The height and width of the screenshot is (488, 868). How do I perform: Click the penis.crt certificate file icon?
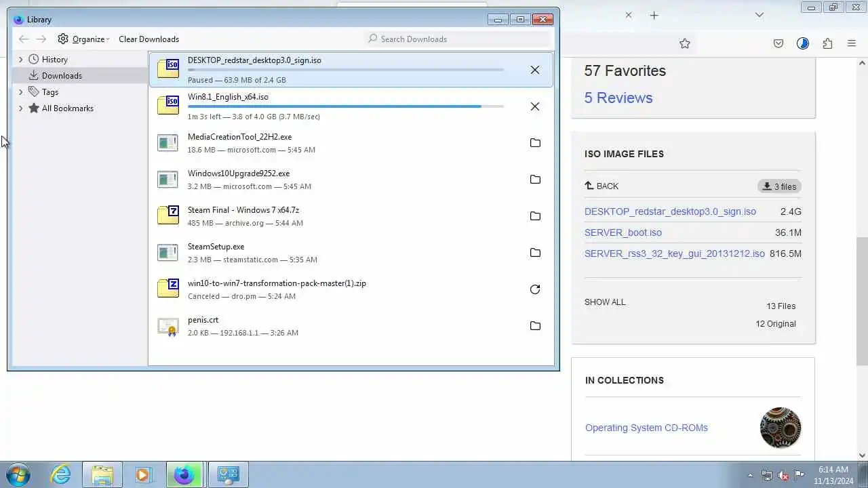point(167,326)
